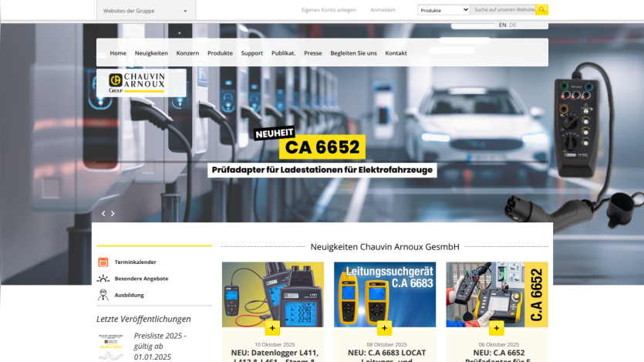
Task: Open the Publikat. menu
Action: pyautogui.click(x=283, y=53)
